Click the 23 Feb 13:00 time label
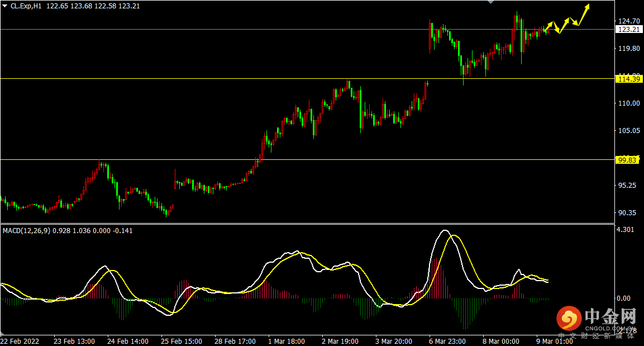This screenshot has height=346, width=644. tap(74, 342)
